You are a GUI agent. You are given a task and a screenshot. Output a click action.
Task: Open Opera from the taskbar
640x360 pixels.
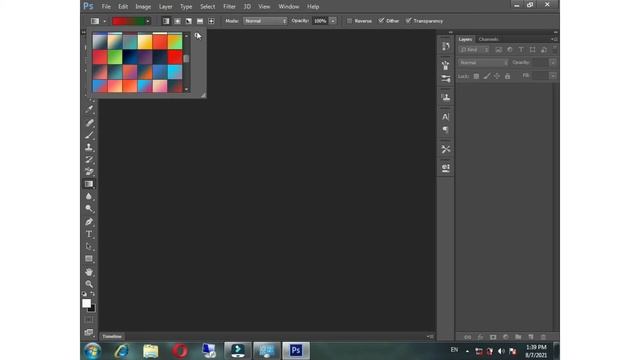click(x=180, y=351)
